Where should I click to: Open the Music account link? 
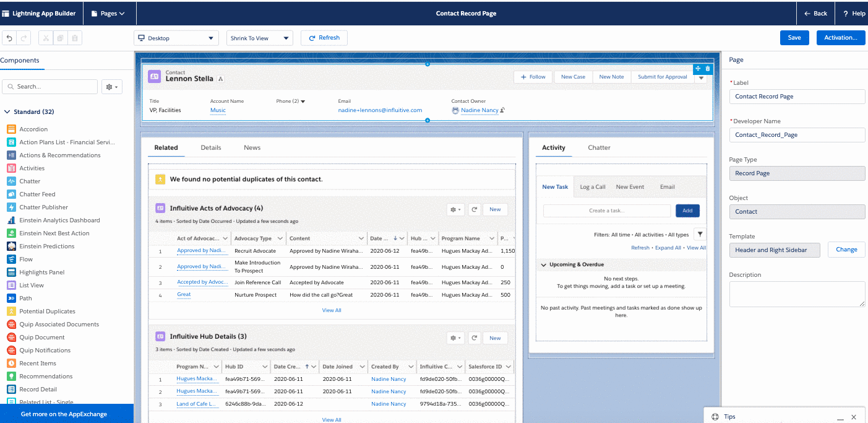[x=218, y=110]
